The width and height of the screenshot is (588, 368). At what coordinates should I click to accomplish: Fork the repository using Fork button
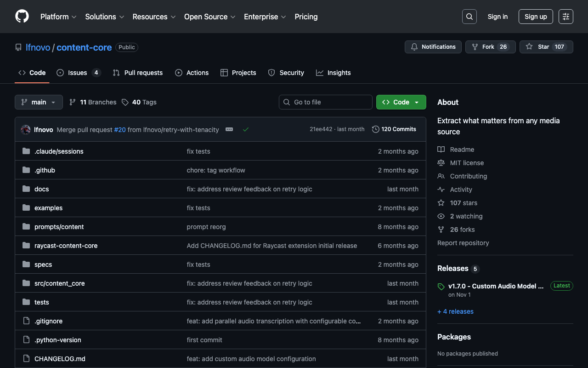pos(487,47)
